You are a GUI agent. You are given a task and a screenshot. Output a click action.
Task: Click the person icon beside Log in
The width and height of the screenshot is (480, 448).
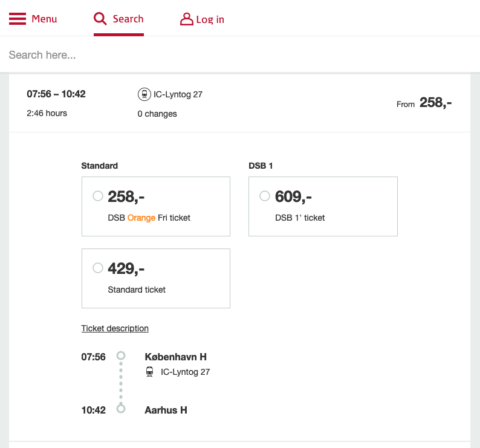click(186, 19)
